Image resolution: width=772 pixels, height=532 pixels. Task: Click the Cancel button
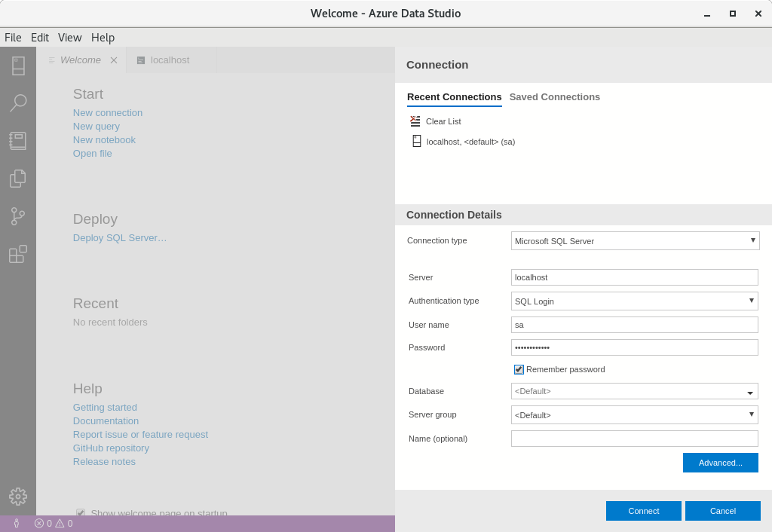723,511
